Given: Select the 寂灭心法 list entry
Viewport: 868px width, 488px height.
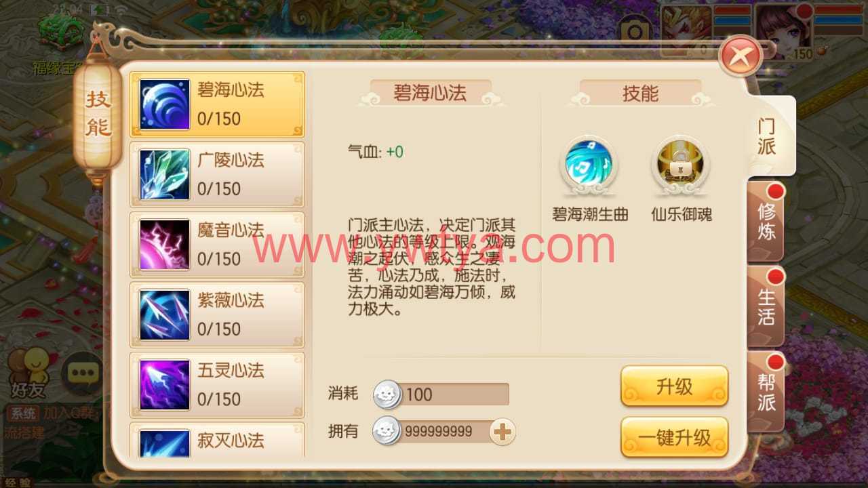Looking at the screenshot, I should 217,441.
